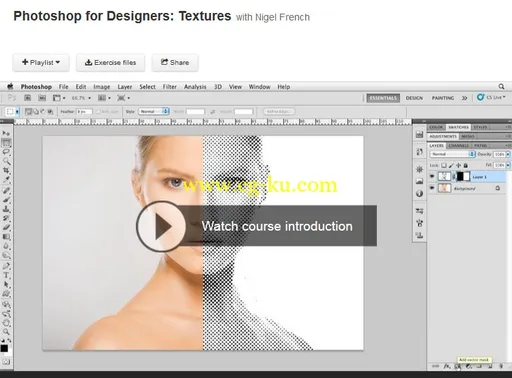Open the marquee Style dropdown
512x378 pixels.
tap(154, 112)
